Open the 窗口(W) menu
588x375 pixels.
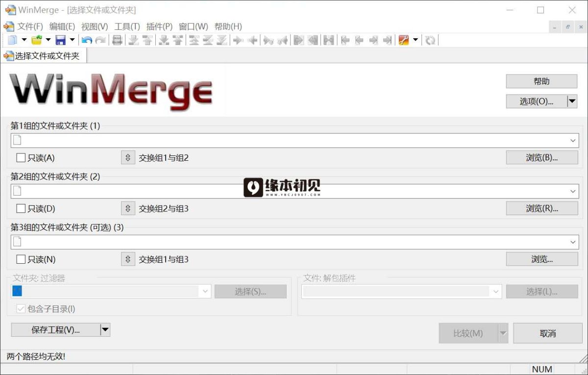point(194,26)
